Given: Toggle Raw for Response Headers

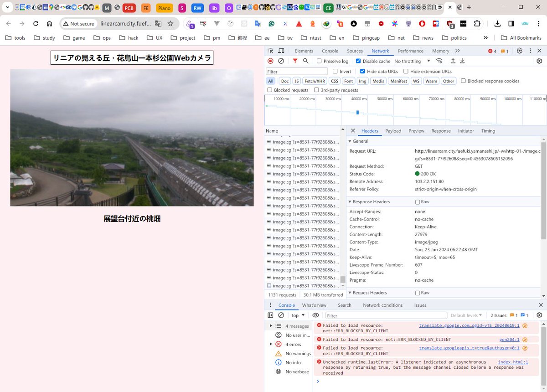Looking at the screenshot, I should (418, 202).
